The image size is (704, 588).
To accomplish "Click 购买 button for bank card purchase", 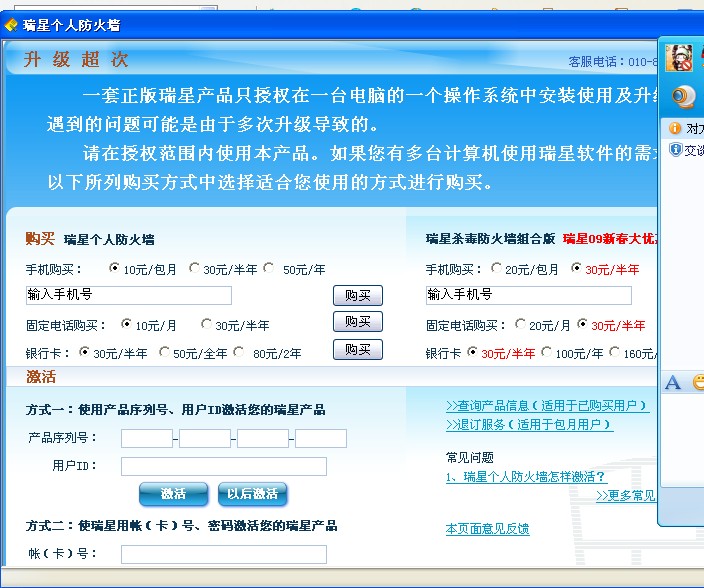I will (x=358, y=350).
